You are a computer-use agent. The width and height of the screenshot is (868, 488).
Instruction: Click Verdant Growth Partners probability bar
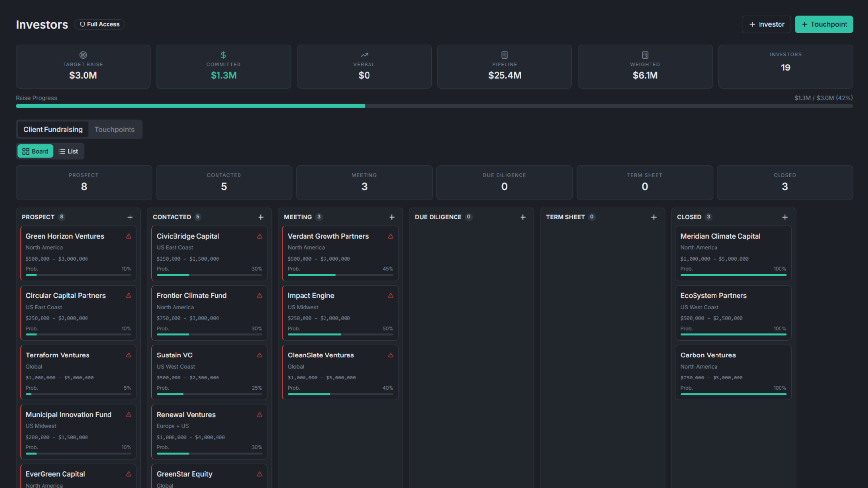coord(341,275)
